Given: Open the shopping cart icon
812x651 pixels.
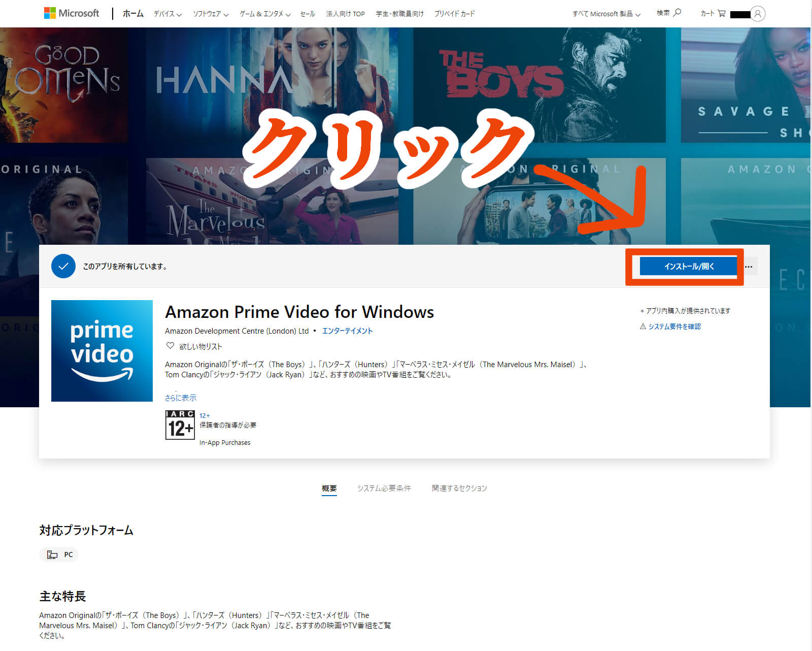Looking at the screenshot, I should pos(721,14).
